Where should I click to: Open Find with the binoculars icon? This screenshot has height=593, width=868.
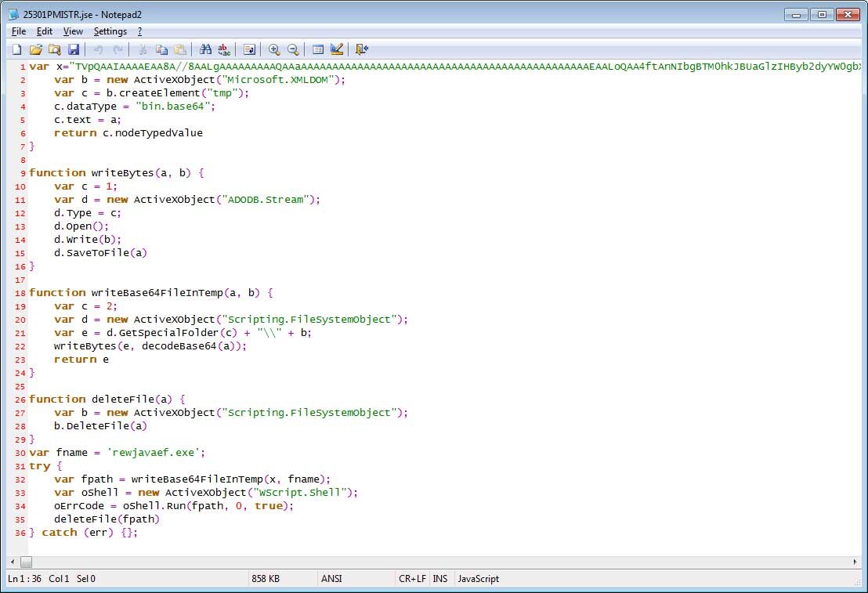point(205,50)
